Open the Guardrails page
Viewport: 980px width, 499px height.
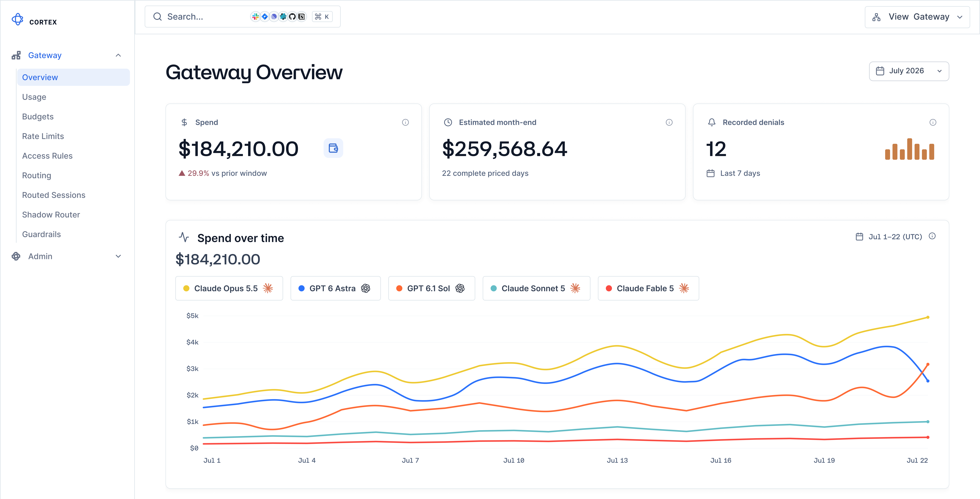pyautogui.click(x=42, y=234)
